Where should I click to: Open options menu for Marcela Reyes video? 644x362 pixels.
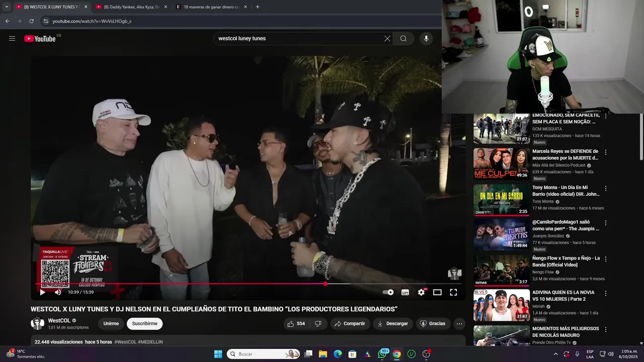pos(606,152)
